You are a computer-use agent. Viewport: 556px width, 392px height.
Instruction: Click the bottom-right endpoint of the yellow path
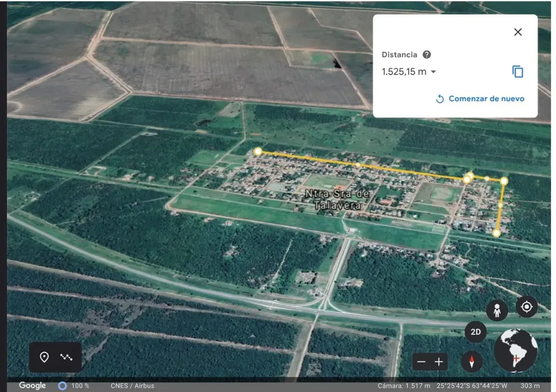[497, 233]
